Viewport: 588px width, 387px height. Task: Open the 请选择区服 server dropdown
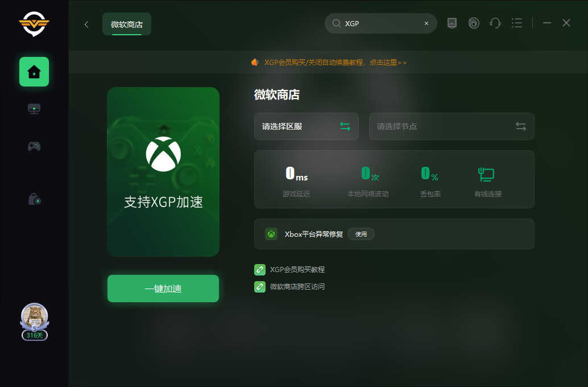(307, 126)
